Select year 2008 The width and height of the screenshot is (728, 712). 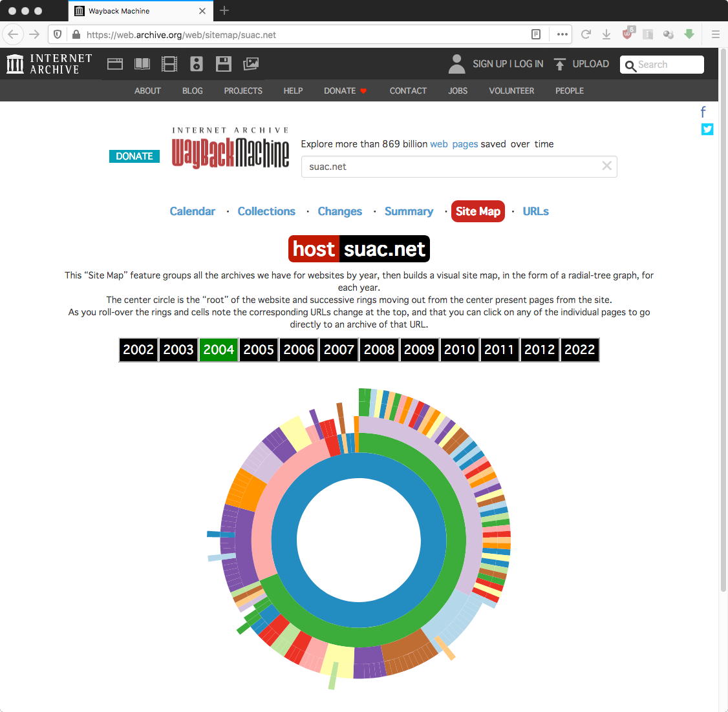point(379,350)
